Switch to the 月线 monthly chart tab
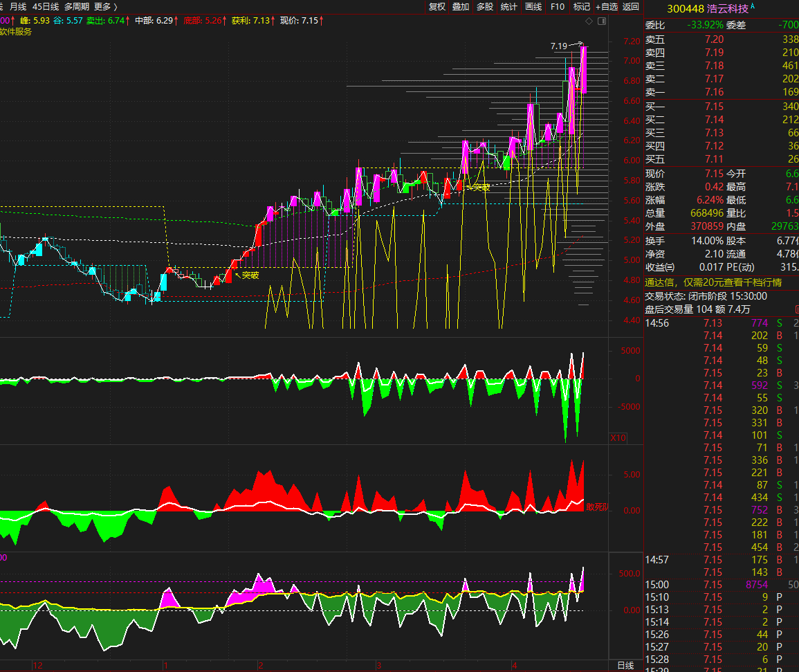The height and width of the screenshot is (672, 799). point(18,7)
